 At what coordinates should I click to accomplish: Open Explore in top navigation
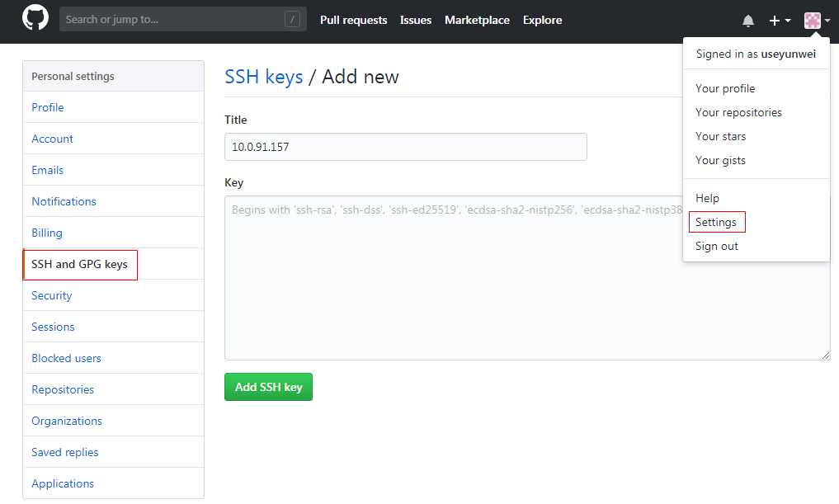click(542, 21)
